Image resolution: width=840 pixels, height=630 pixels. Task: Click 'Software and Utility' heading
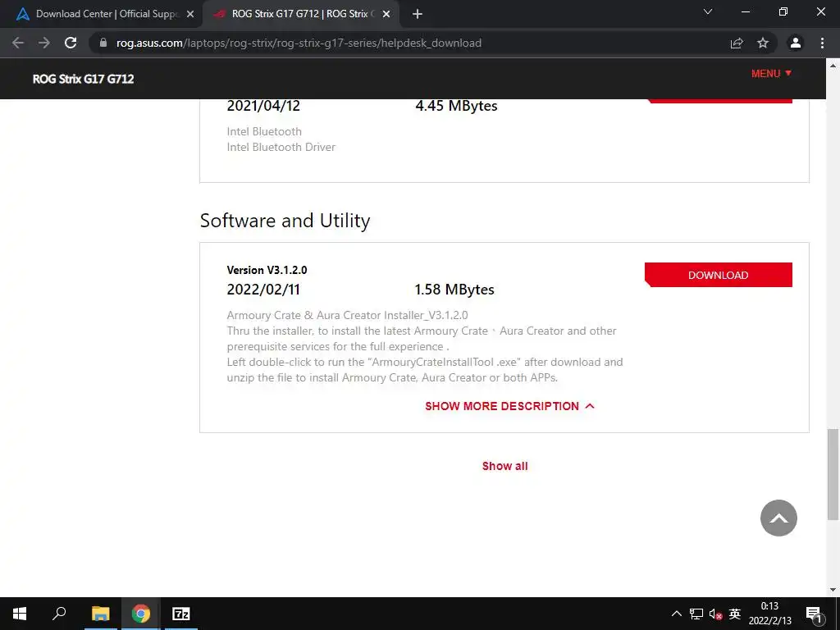(285, 220)
